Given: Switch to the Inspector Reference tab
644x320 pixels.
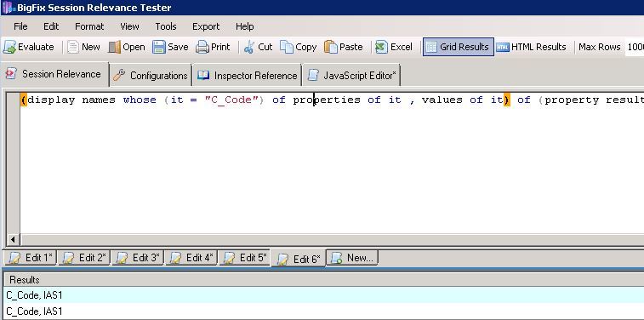Looking at the screenshot, I should point(248,76).
